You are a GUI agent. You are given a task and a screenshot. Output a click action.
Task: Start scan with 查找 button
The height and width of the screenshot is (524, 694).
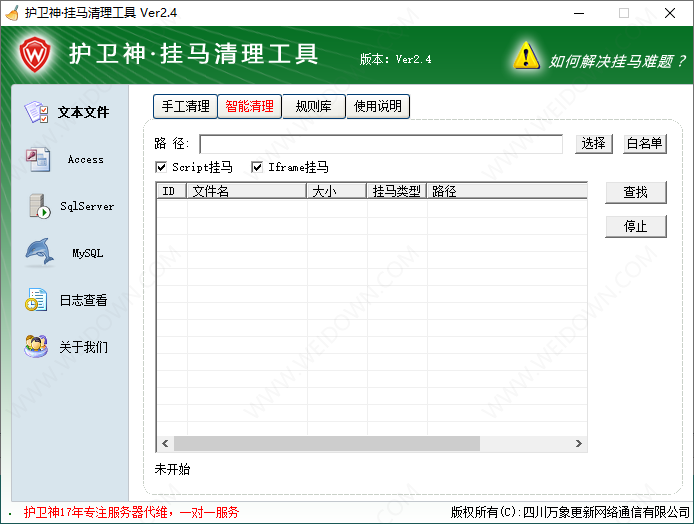coord(636,193)
